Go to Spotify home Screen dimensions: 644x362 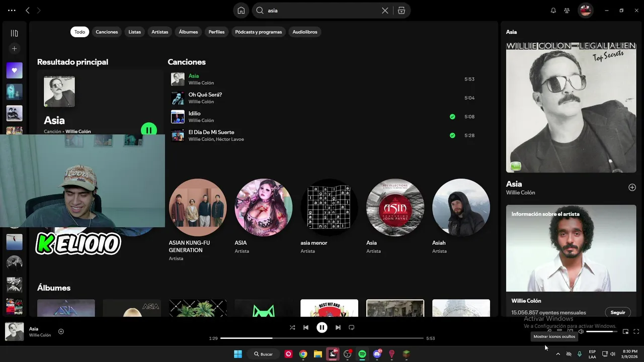point(241,11)
